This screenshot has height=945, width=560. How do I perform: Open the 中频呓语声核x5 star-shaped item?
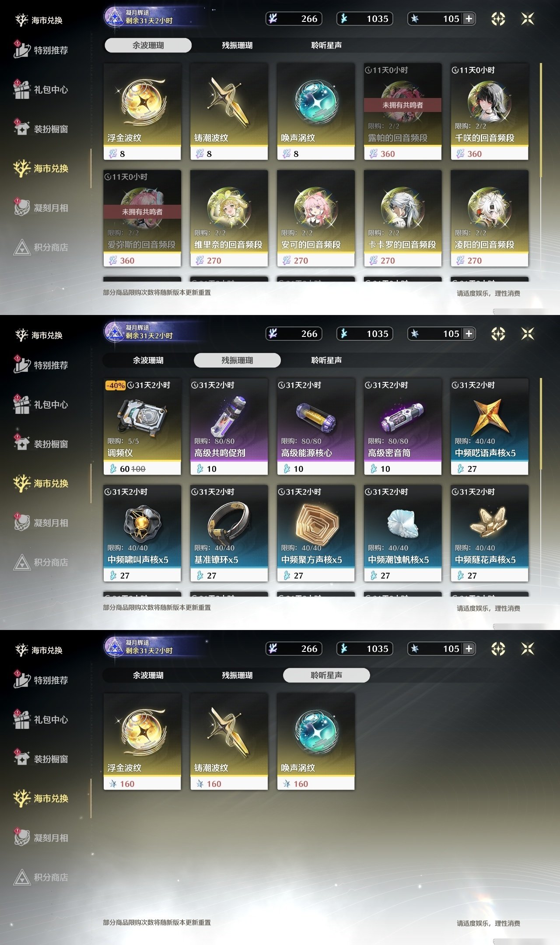(490, 427)
